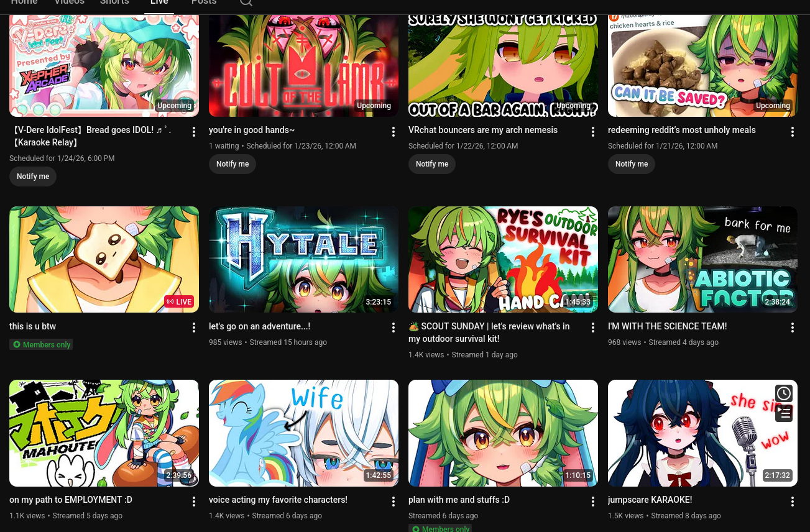
Task: Click "985 views • Streamed 15 hours ago" text
Action: tap(268, 342)
